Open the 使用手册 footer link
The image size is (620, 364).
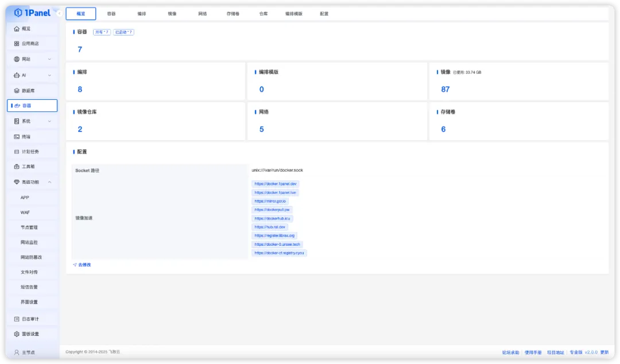click(x=533, y=352)
